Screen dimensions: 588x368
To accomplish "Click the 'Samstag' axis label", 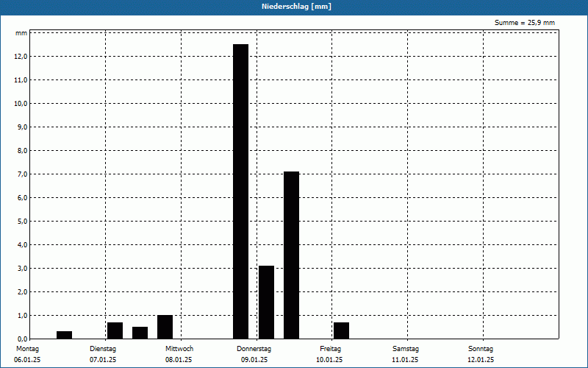I will [406, 349].
